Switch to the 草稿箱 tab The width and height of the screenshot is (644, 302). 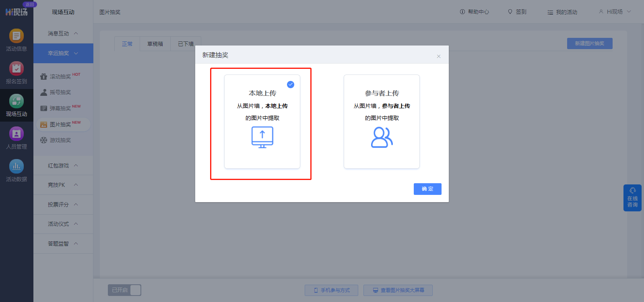[155, 44]
